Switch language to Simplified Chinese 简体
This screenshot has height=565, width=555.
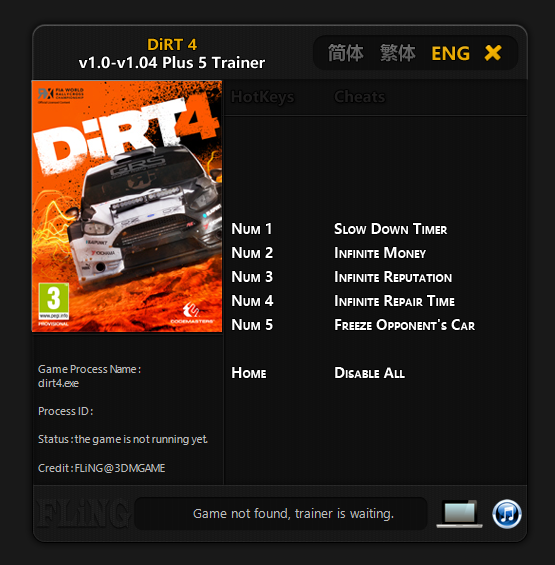coord(346,53)
